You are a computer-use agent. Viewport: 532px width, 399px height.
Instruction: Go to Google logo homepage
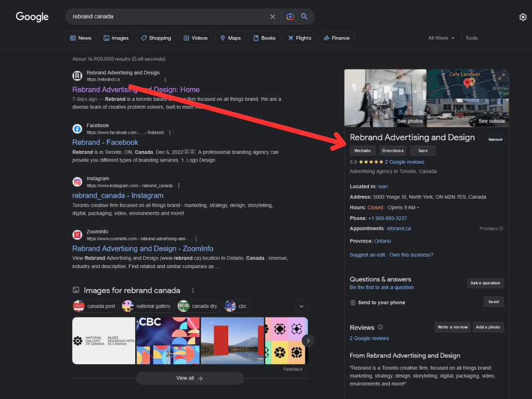pos(32,16)
